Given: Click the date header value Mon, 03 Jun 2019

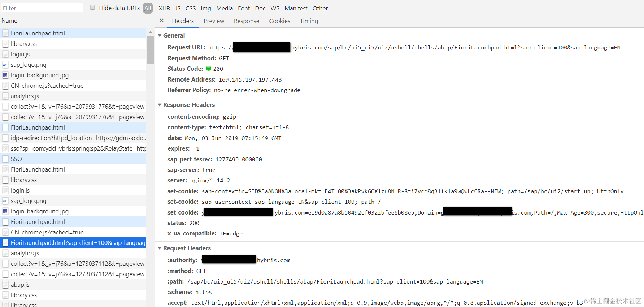Looking at the screenshot, I should click(x=233, y=138).
